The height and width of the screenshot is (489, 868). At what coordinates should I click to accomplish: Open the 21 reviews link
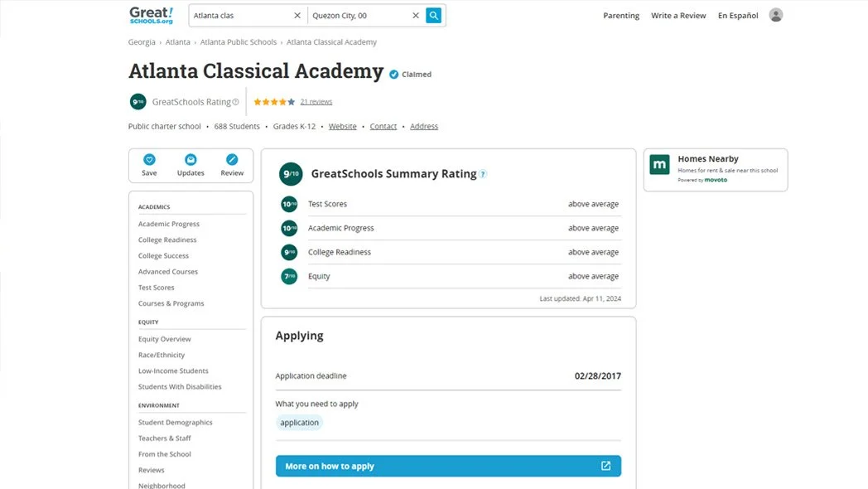(x=316, y=101)
